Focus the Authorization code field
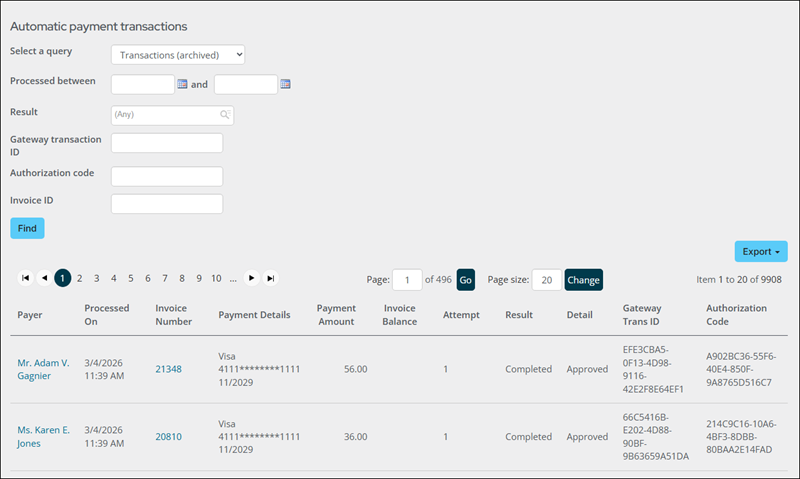The height and width of the screenshot is (479, 800). click(167, 176)
